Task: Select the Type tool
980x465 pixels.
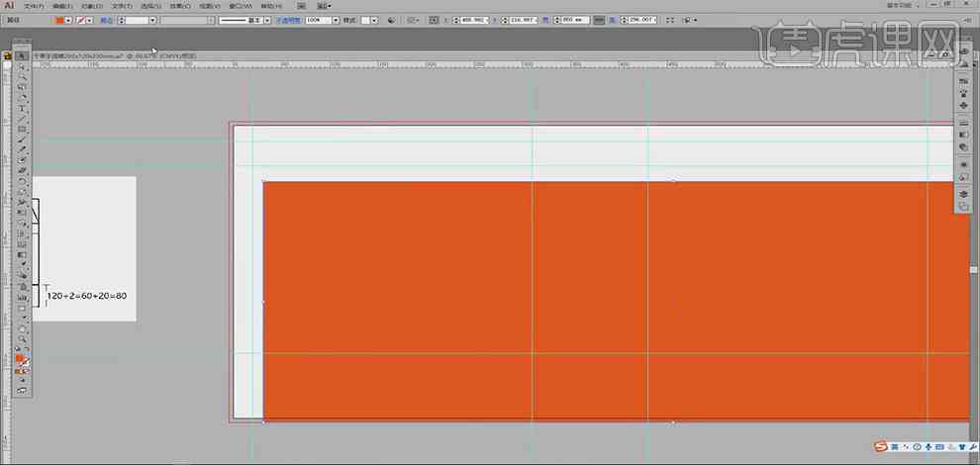Action: pyautogui.click(x=22, y=109)
